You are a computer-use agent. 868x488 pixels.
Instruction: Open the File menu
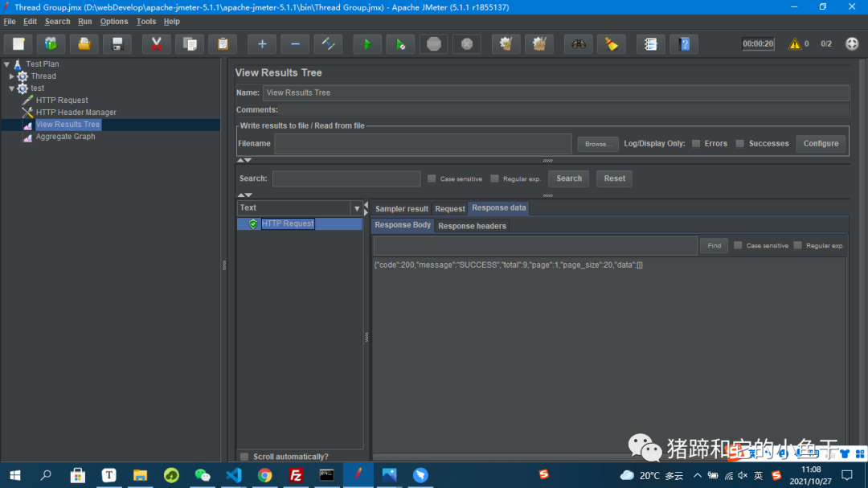pyautogui.click(x=10, y=22)
